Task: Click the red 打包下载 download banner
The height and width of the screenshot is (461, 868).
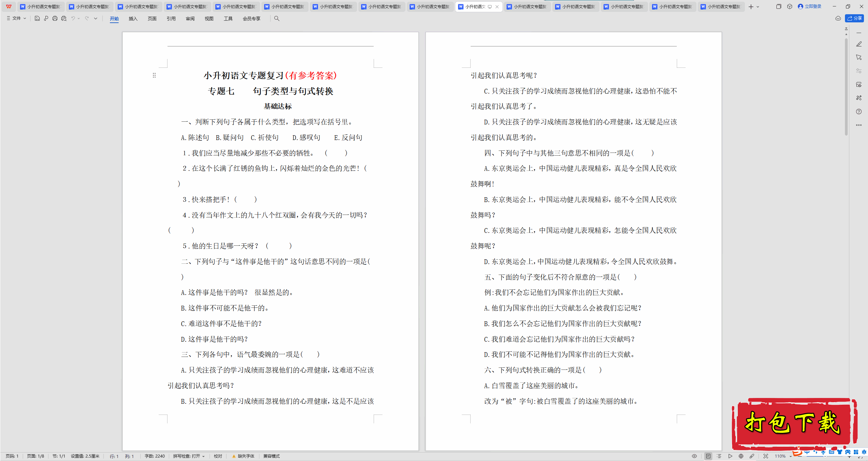Action: tap(794, 424)
